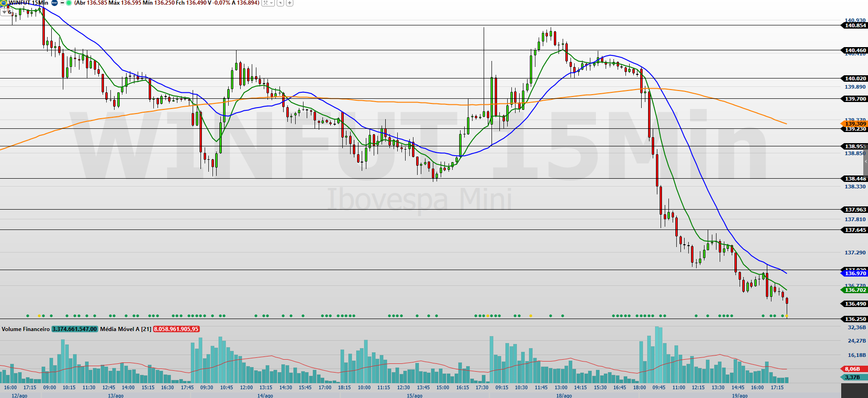Image resolution: width=868 pixels, height=398 pixels.
Task: Expand the indicator count dropdown showing 6
Action: coord(6,12)
